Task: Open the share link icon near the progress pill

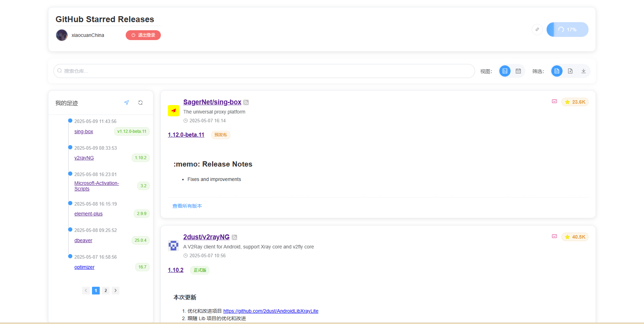Action: point(537,30)
